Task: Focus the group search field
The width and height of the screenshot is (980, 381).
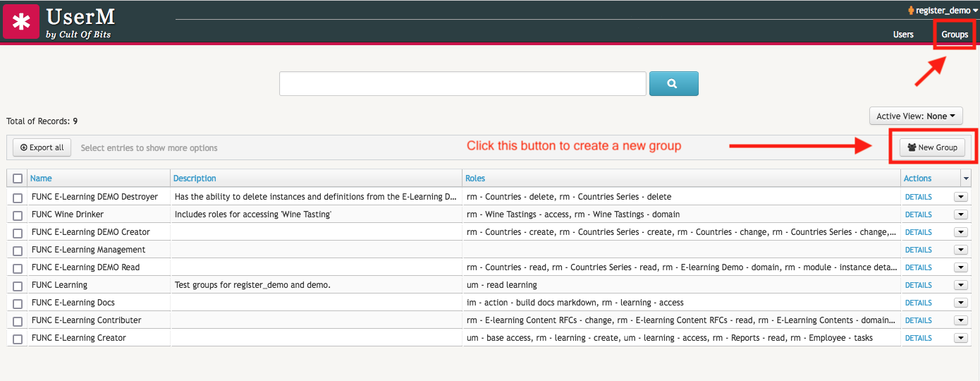Action: (463, 83)
